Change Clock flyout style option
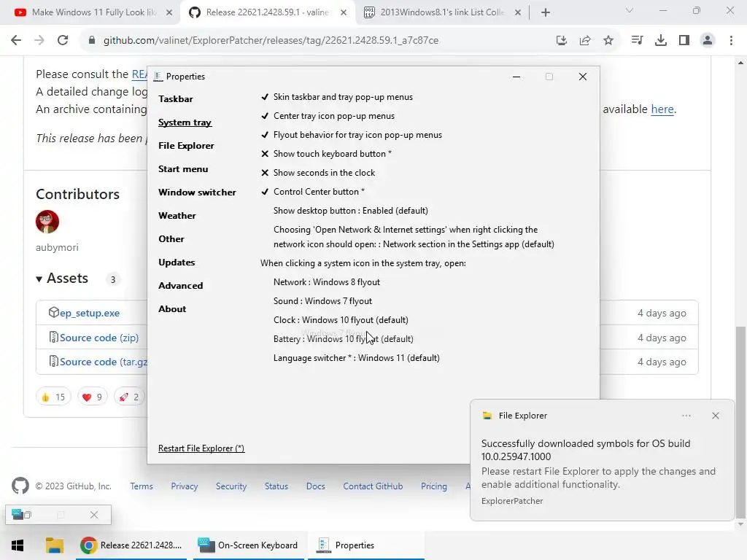747x560 pixels. [341, 320]
